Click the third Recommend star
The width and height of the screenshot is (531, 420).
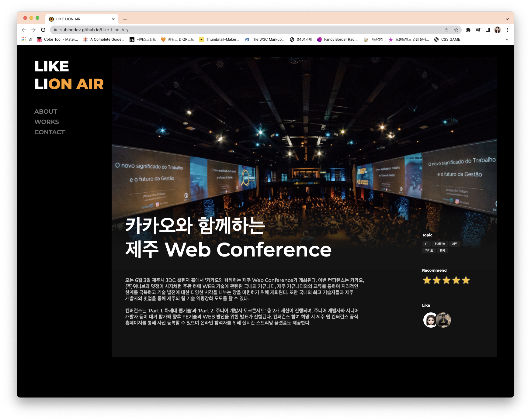coord(446,280)
